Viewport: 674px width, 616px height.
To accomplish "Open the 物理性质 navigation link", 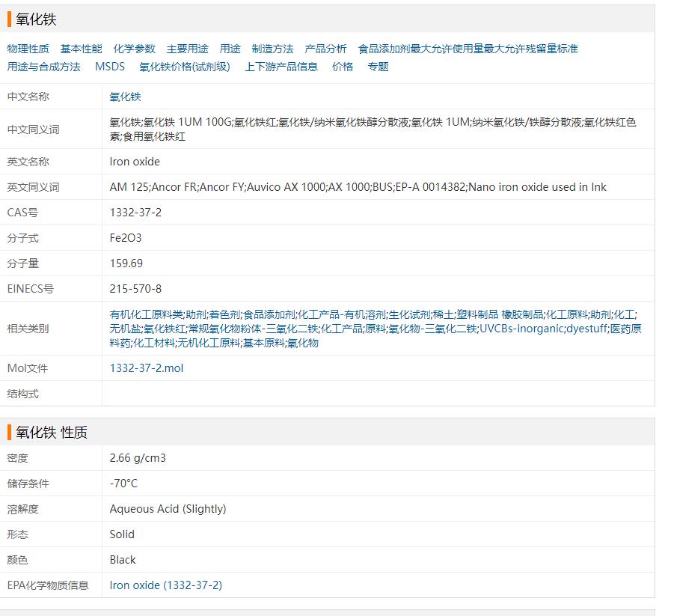I will coord(28,49).
